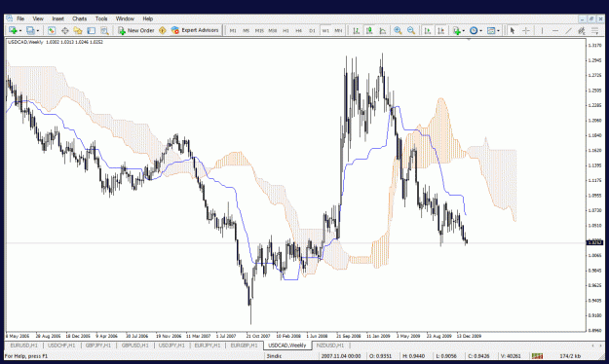Switch to D1 timeframe
Image resolution: width=609 pixels, height=364 pixels.
pos(312,30)
